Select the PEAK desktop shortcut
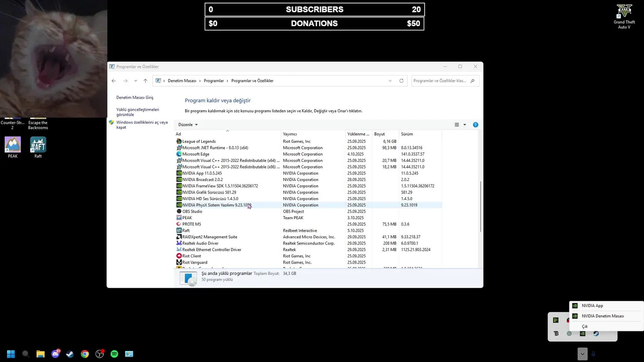This screenshot has width=644, height=362. point(13,148)
